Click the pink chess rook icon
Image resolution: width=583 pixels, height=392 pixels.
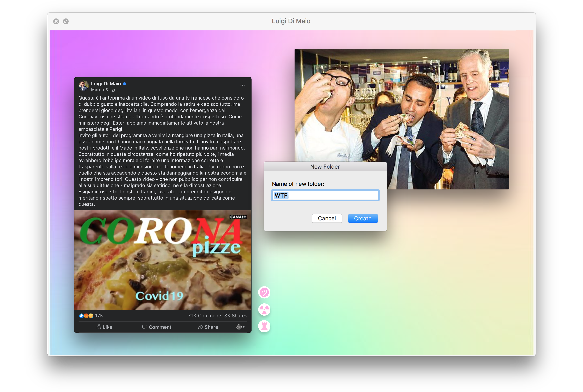pyautogui.click(x=264, y=326)
